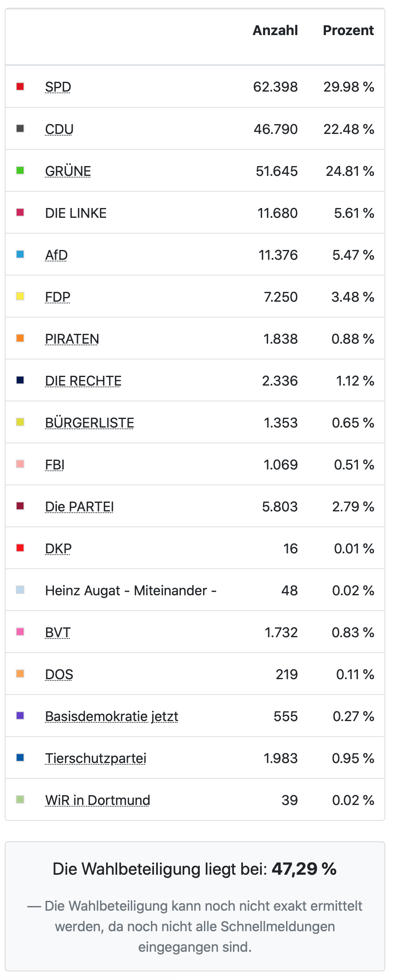Screen dimensions: 402x980
Task: Click the yellow FDP color swatch
Action: coord(20,296)
